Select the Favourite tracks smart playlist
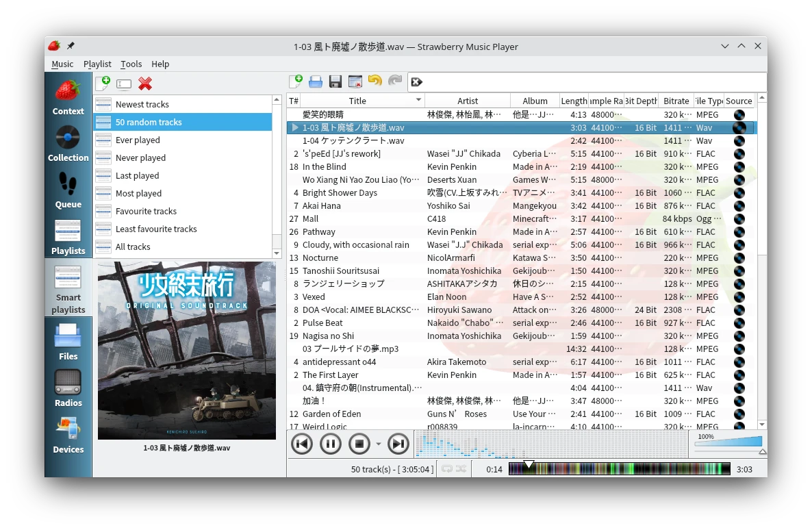 pyautogui.click(x=146, y=211)
